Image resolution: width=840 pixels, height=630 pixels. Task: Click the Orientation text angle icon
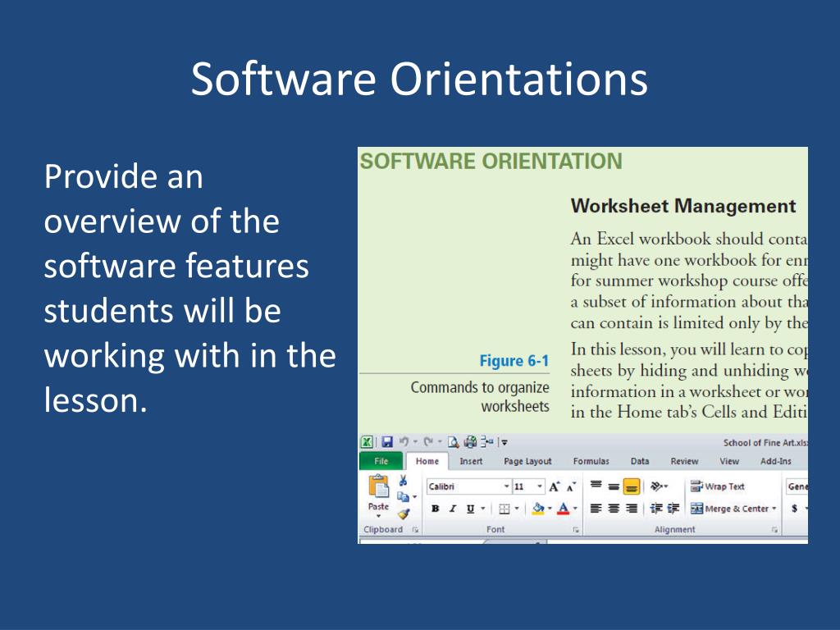tap(657, 486)
